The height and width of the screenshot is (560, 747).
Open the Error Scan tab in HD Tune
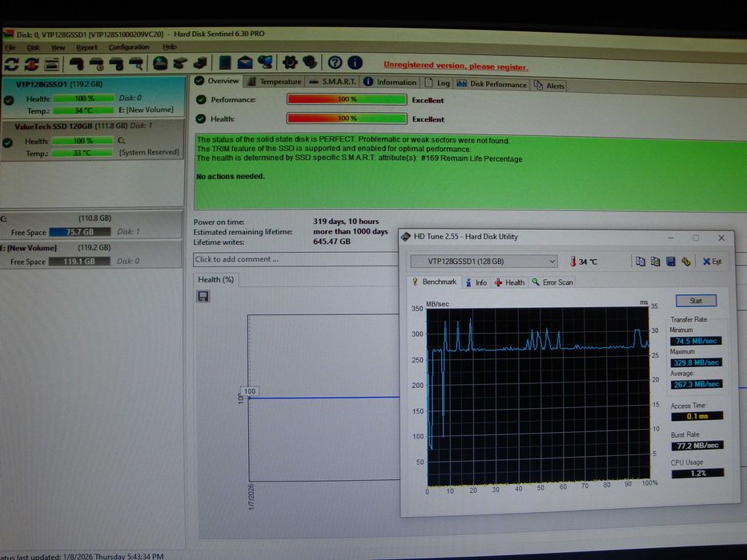point(552,282)
